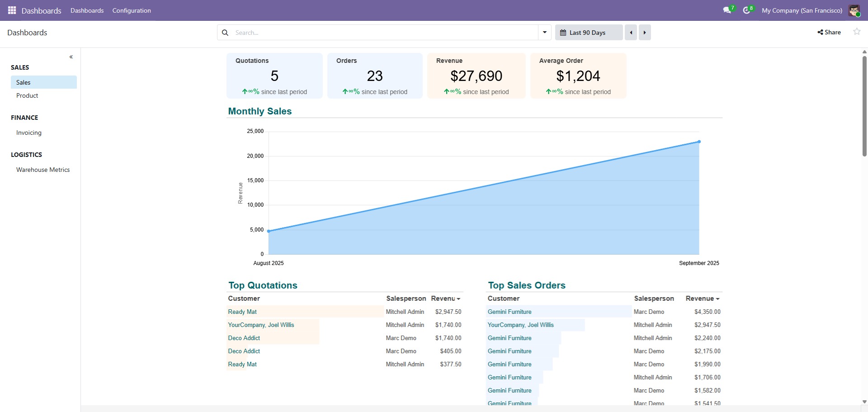The width and height of the screenshot is (868, 412).
Task: Select the Warehouse Metrics dashboard
Action: click(x=44, y=170)
